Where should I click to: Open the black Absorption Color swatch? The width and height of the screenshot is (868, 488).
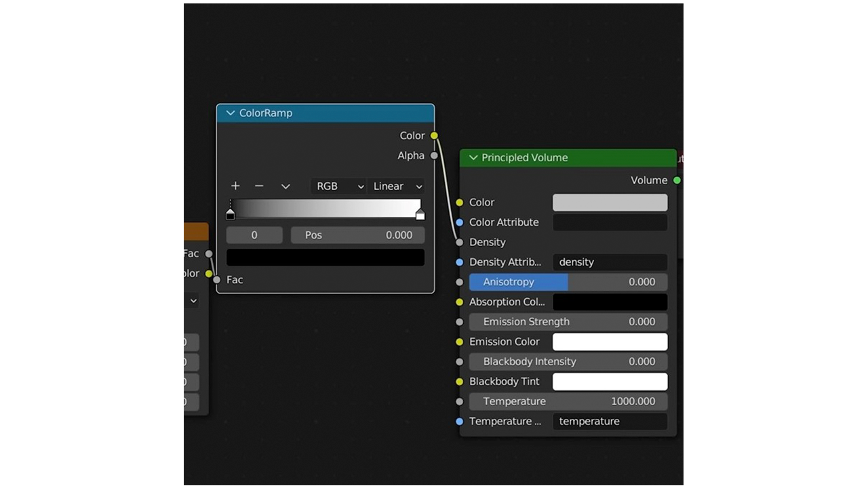tap(610, 302)
